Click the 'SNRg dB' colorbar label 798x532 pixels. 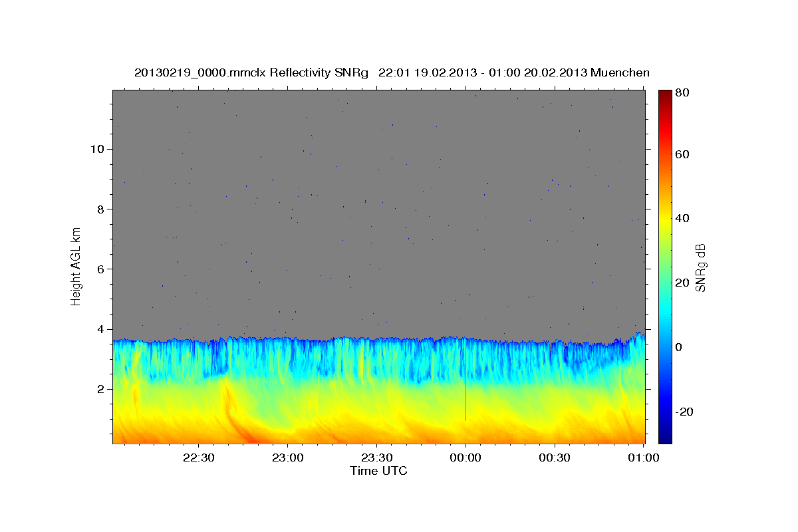(700, 267)
